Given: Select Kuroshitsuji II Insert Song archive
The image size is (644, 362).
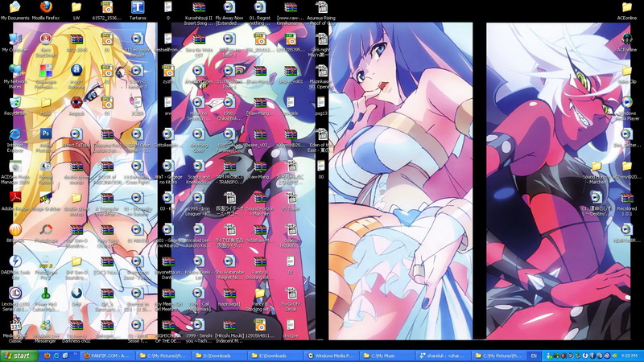Looking at the screenshot, I should pyautogui.click(x=198, y=13).
